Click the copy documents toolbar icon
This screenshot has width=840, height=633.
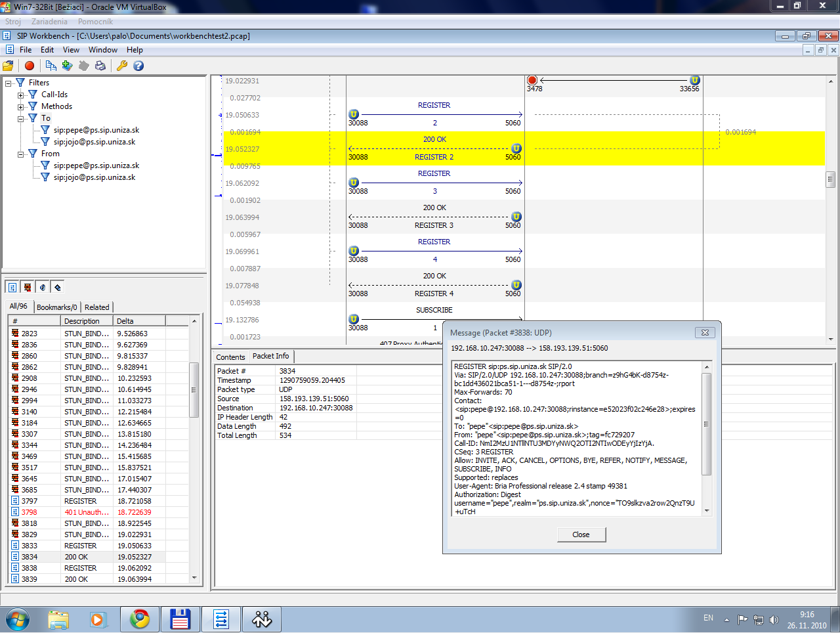click(x=51, y=66)
